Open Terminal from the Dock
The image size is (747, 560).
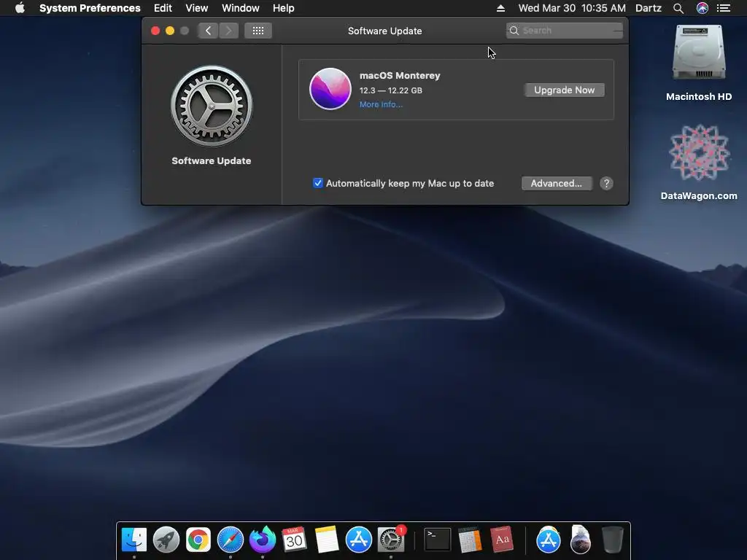click(x=438, y=540)
